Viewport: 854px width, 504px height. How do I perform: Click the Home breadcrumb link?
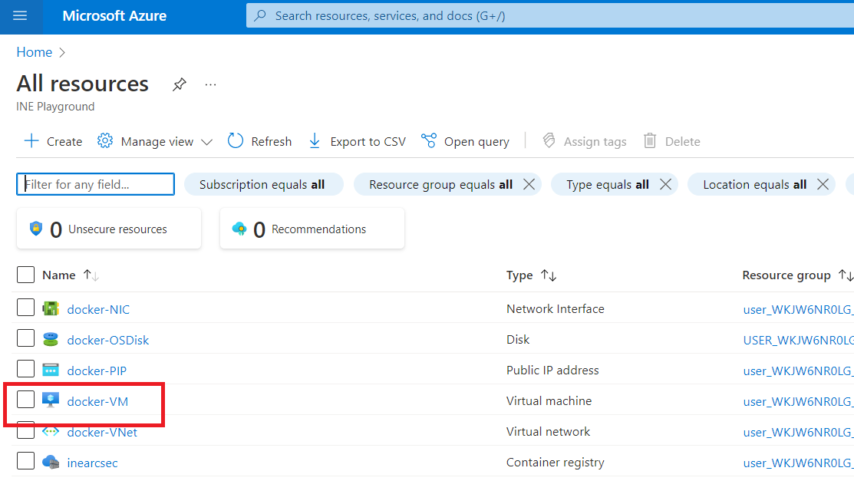click(35, 52)
